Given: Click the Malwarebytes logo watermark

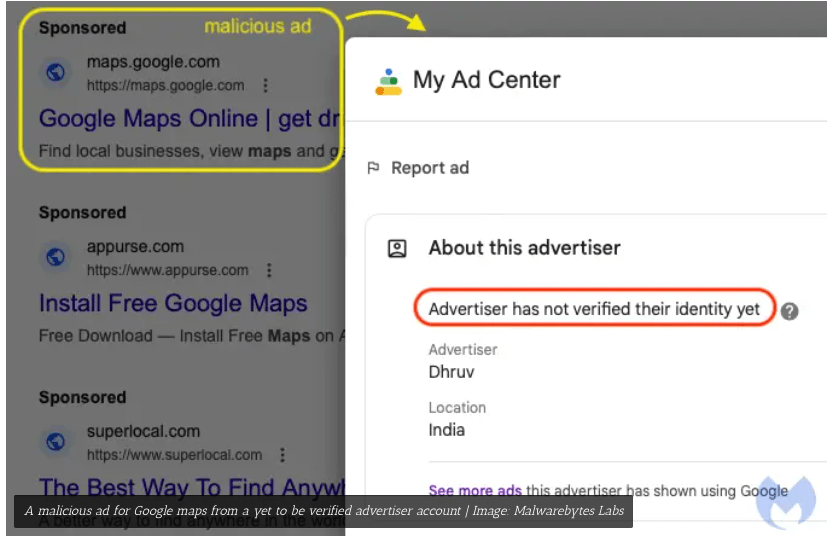Looking at the screenshot, I should (x=785, y=502).
